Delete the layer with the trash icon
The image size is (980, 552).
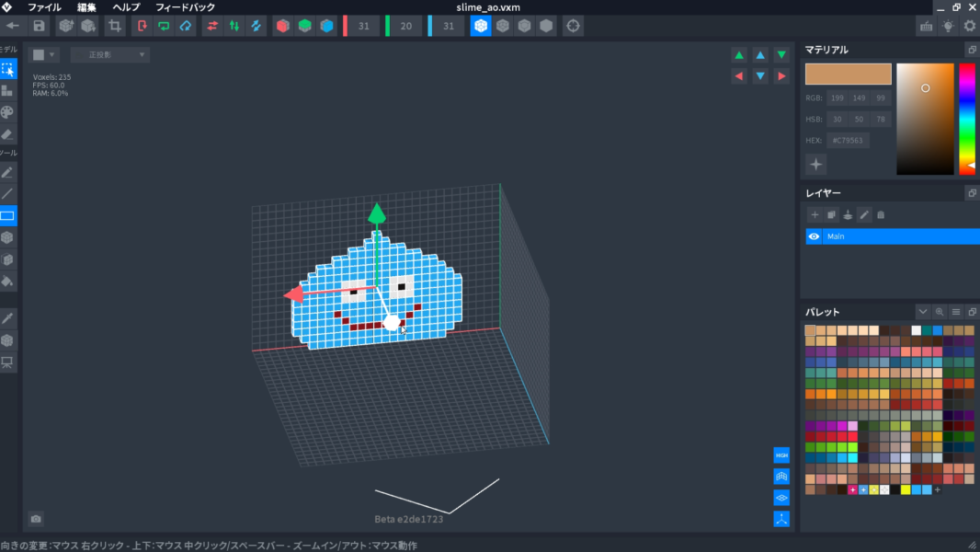881,215
